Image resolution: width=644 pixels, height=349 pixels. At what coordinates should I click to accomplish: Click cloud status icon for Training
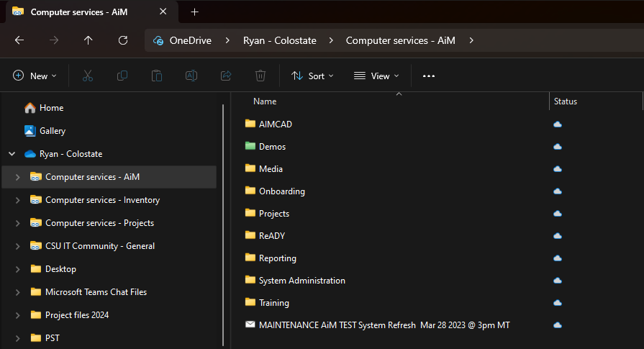(x=558, y=303)
